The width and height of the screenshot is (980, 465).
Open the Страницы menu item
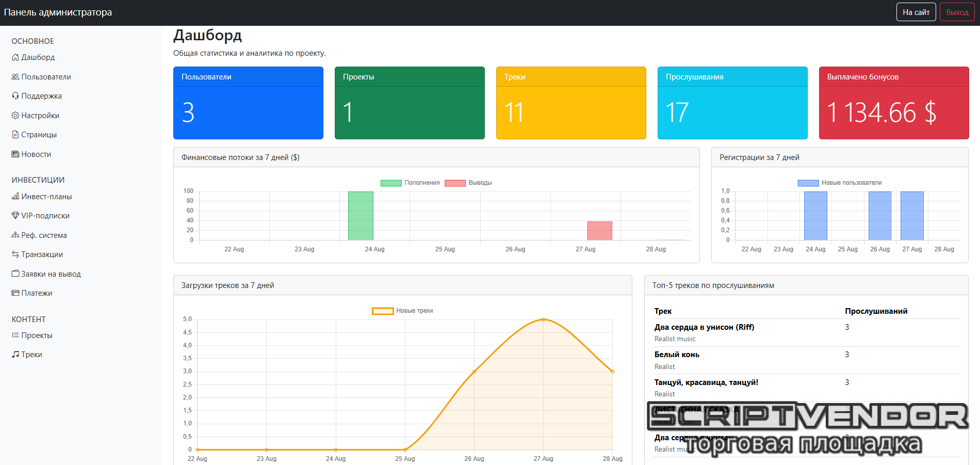pyautogui.click(x=39, y=135)
